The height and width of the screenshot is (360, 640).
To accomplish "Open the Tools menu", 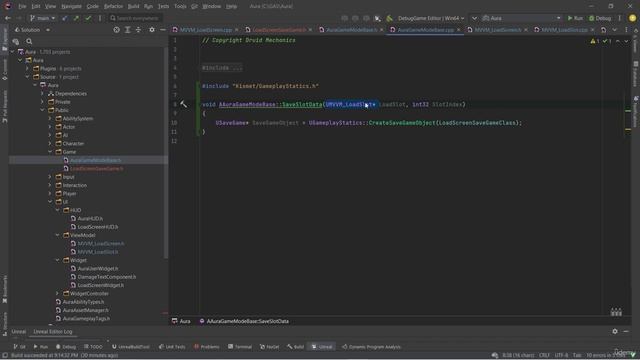I will pyautogui.click(x=180, y=6).
